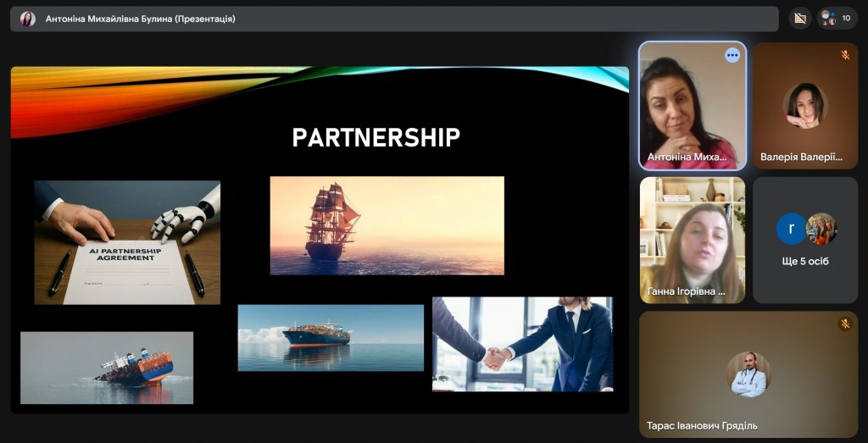Viewport: 868px width, 443px height.
Task: Click the PARTNERSHIP heading on the slide
Action: click(x=376, y=137)
